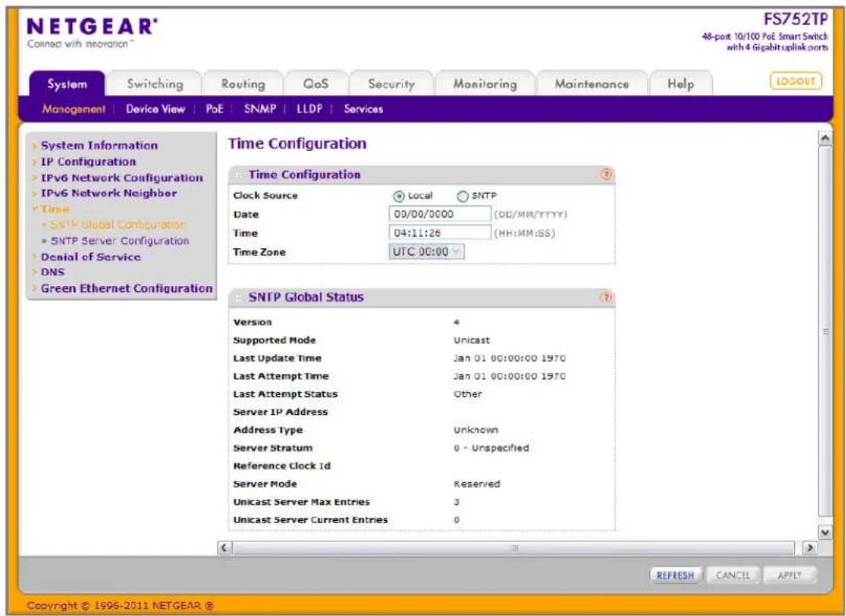Open the PoE submenu
The height and width of the screenshot is (616, 846).
point(214,109)
